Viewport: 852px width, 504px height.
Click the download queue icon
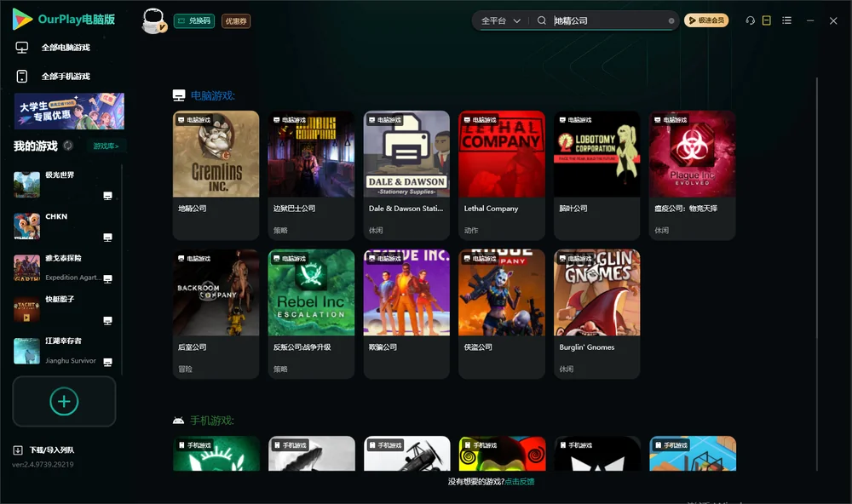click(x=18, y=450)
